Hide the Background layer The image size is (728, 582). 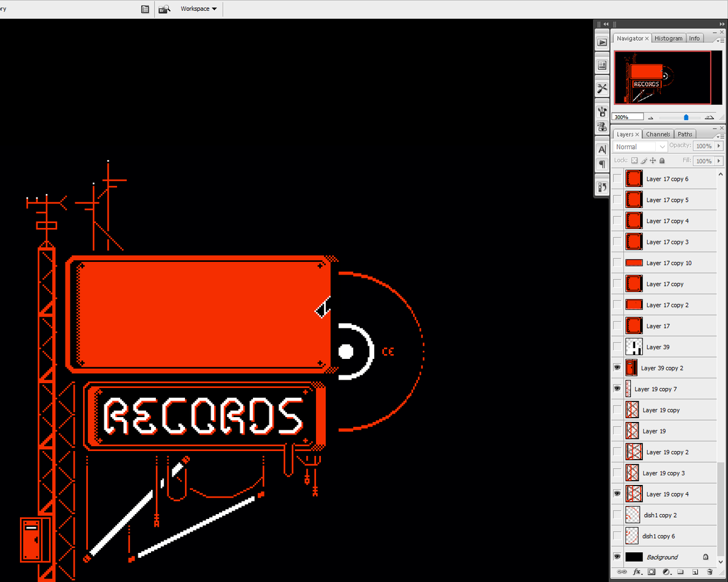pos(617,557)
